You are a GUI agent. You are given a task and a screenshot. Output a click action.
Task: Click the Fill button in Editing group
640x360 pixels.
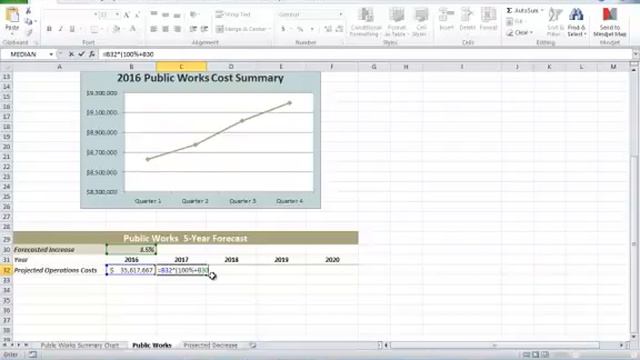516,21
